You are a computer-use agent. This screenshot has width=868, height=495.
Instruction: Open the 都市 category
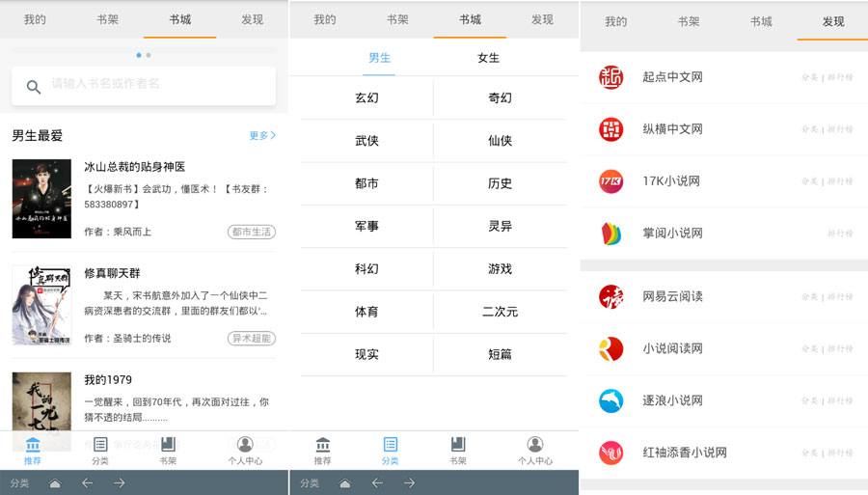[366, 183]
